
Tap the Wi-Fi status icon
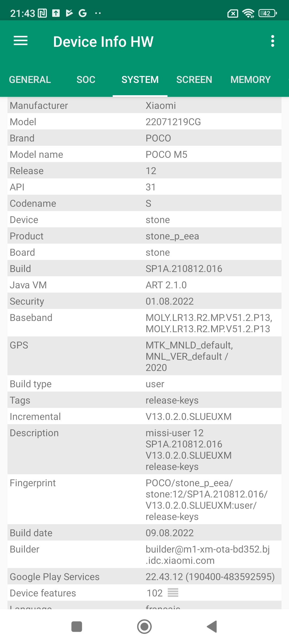[x=248, y=13]
